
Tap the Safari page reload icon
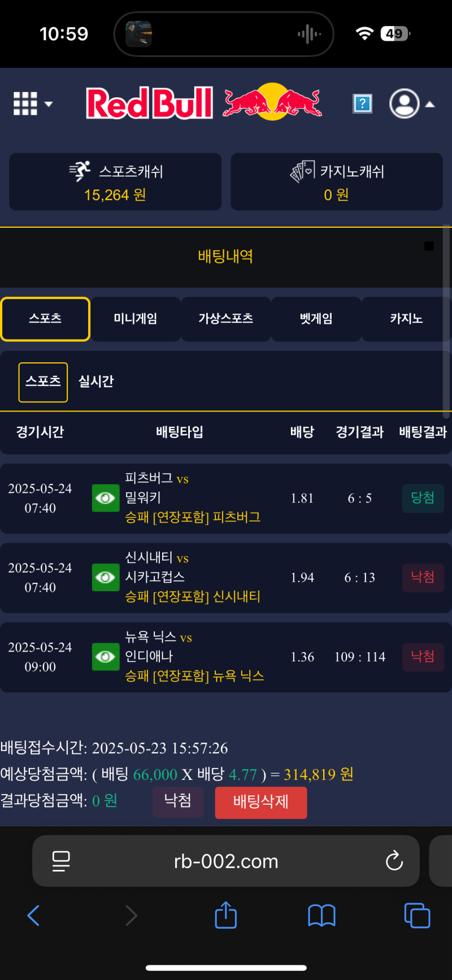pos(394,861)
